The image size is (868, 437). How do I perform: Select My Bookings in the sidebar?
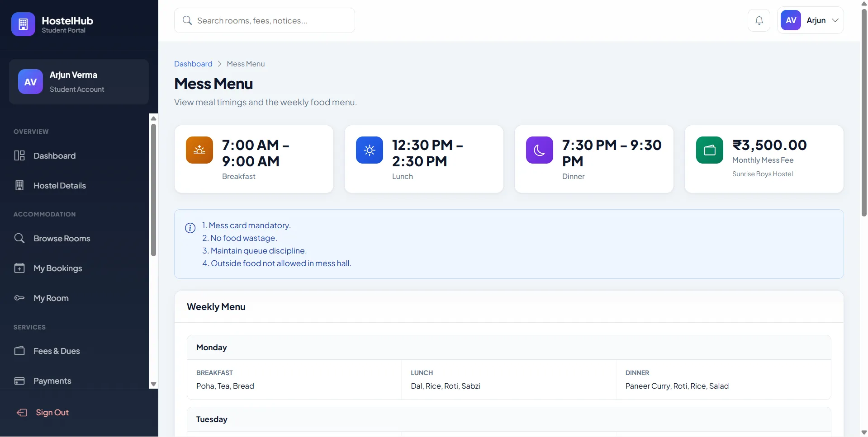click(75, 268)
